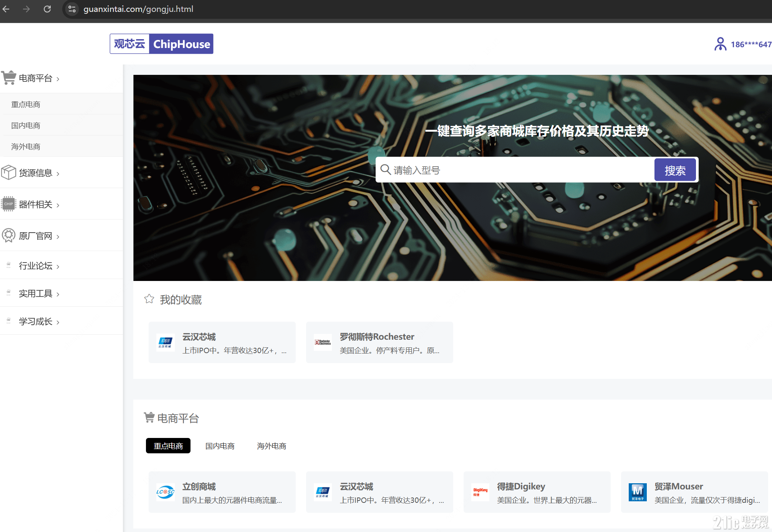Select 海外电商 in the sidebar
Image resolution: width=772 pixels, height=532 pixels.
pyautogui.click(x=26, y=147)
